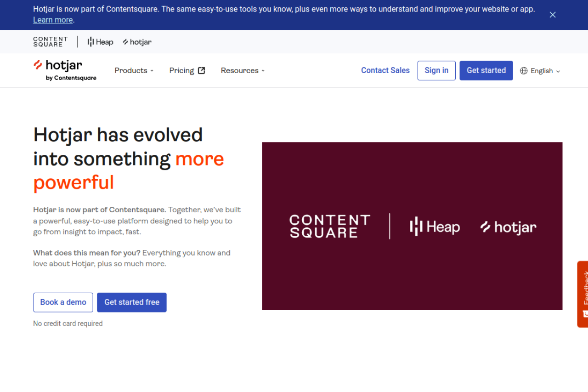Dismiss the blue announcement banner

[x=553, y=15]
